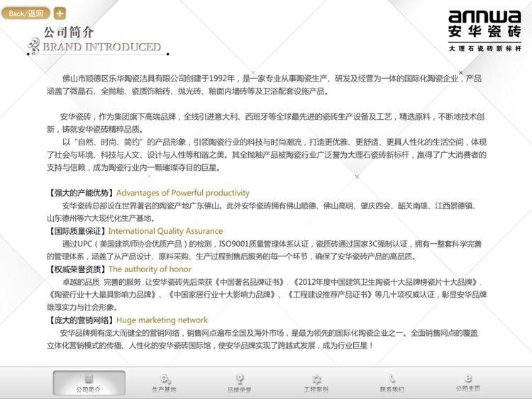The image size is (532, 399).
Task: Click the line starting 卓越的品质, 完善的服务
Action: pyautogui.click(x=272, y=282)
